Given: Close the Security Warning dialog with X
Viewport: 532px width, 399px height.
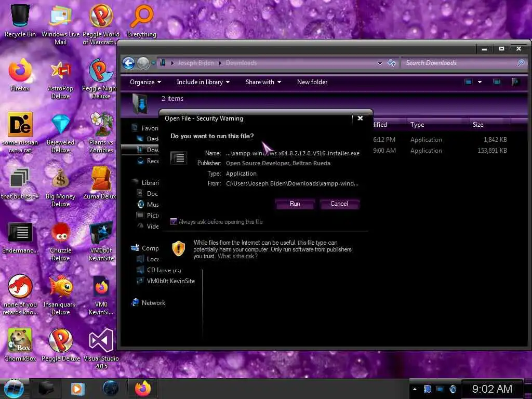Looking at the screenshot, I should [x=360, y=118].
